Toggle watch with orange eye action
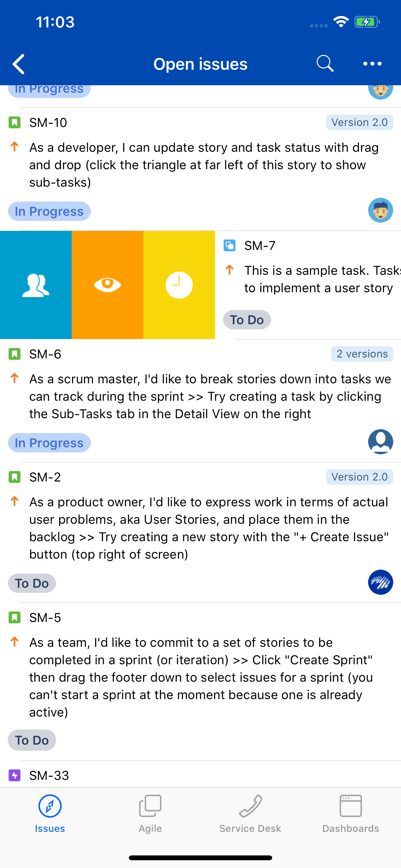Viewport: 401px width, 868px height. [108, 285]
